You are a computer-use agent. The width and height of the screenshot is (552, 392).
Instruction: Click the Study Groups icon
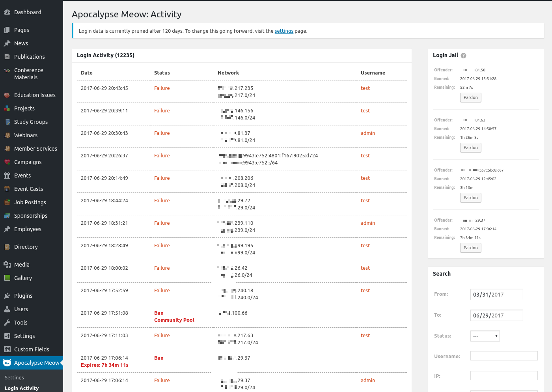tap(7, 122)
